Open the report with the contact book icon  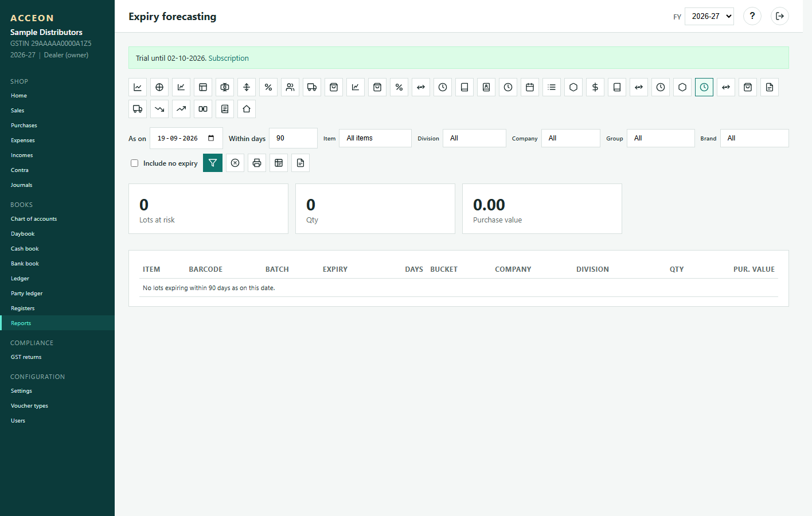[486, 87]
